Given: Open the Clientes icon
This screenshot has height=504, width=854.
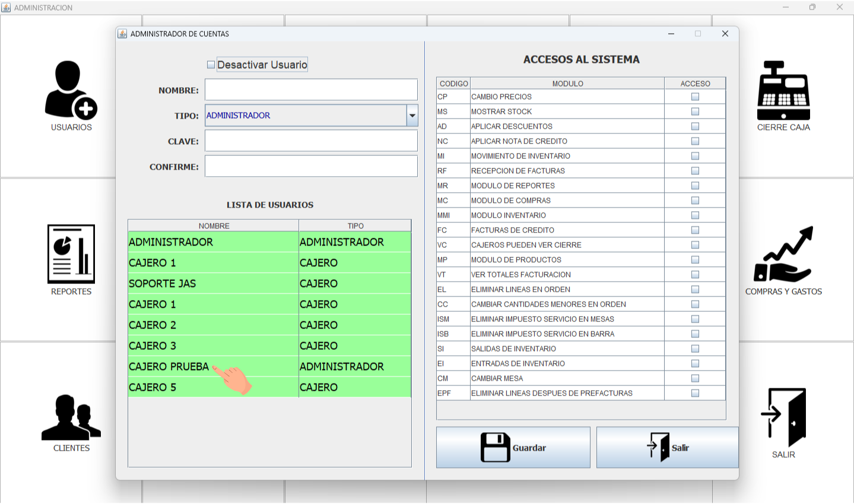Looking at the screenshot, I should pyautogui.click(x=71, y=417).
